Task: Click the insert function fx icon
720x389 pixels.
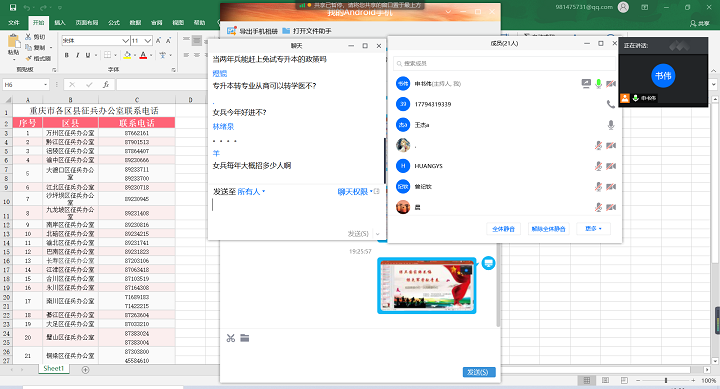Action: (106, 85)
